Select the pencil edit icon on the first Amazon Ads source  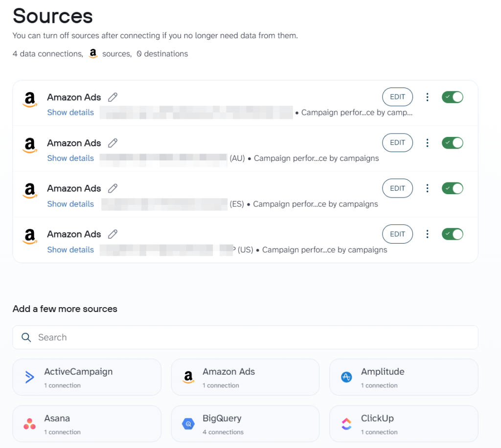(x=113, y=97)
